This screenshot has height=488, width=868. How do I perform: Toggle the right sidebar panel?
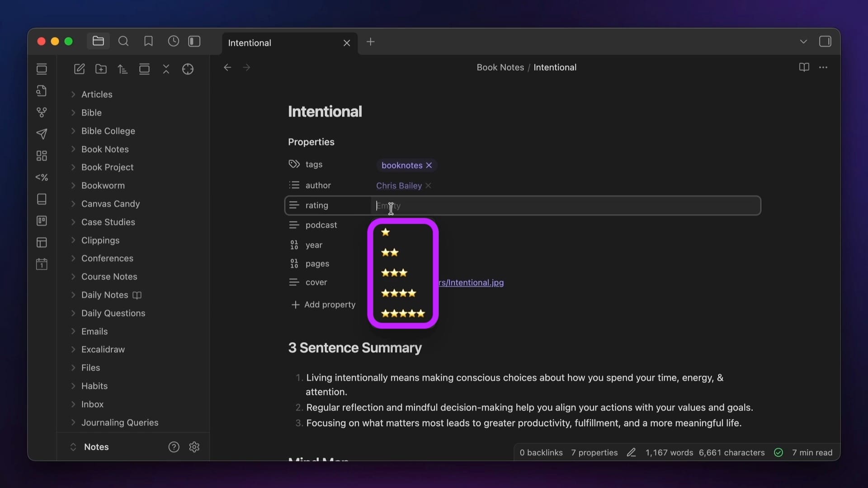coord(825,42)
